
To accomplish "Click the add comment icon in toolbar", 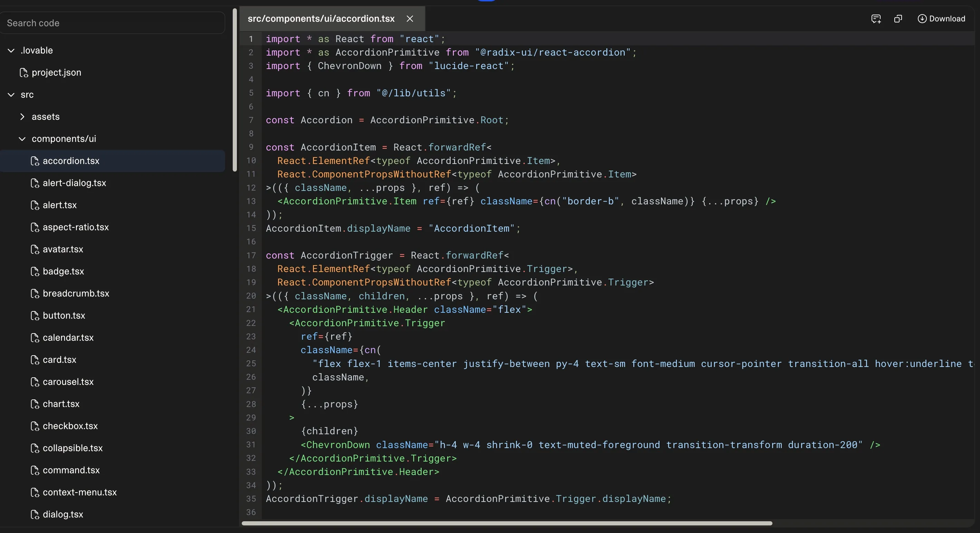I will click(x=876, y=19).
